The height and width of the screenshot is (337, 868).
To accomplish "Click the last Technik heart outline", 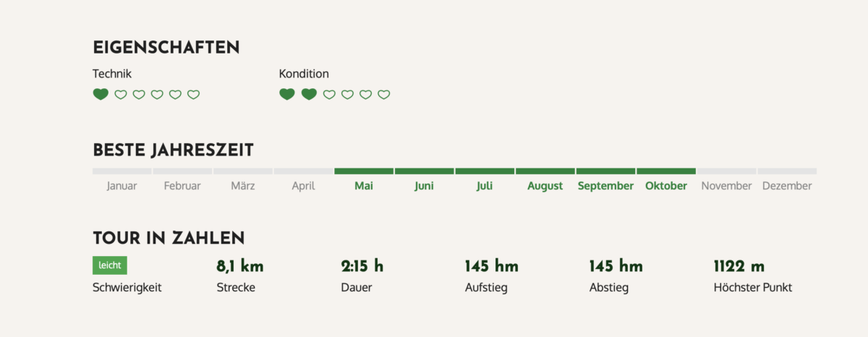I will pyautogui.click(x=193, y=95).
